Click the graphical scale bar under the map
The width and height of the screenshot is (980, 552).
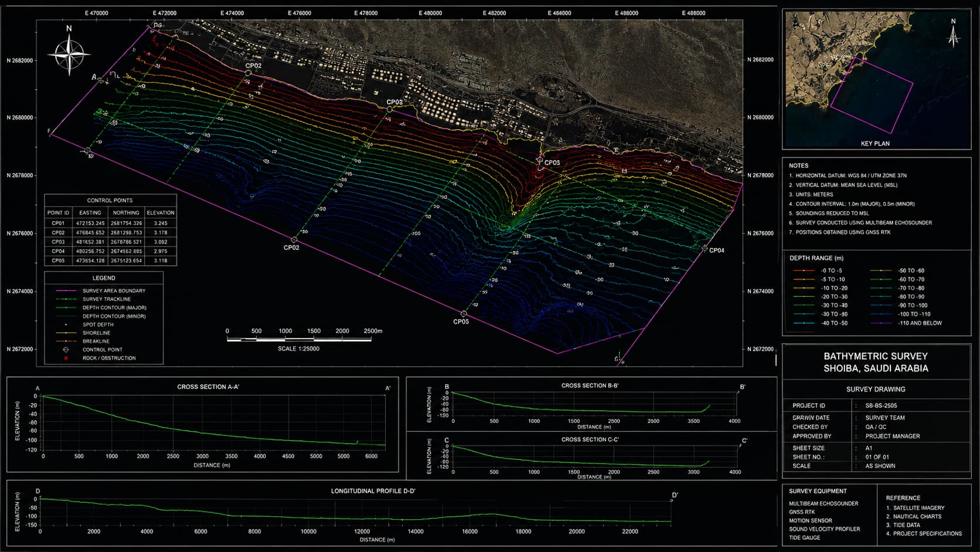pyautogui.click(x=299, y=339)
